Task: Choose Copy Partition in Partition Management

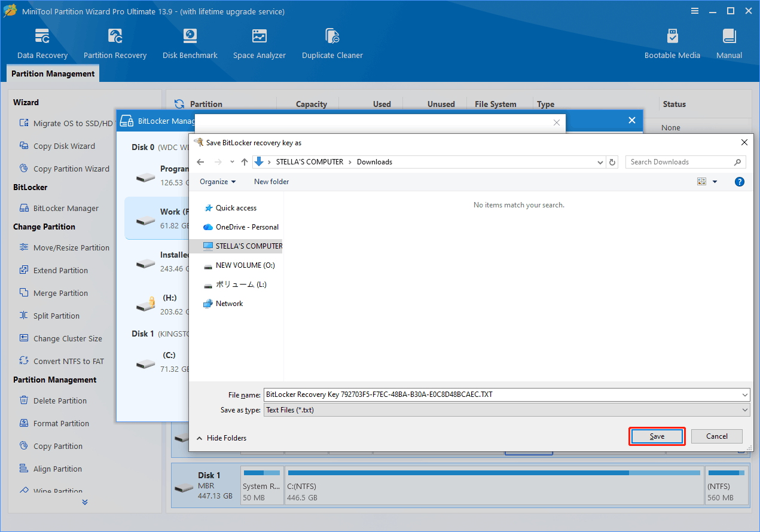Action: pyautogui.click(x=50, y=446)
